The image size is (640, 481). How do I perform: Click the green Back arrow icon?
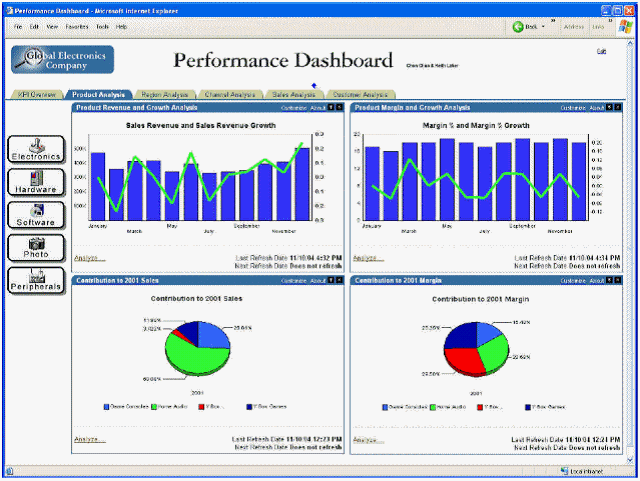tap(518, 27)
